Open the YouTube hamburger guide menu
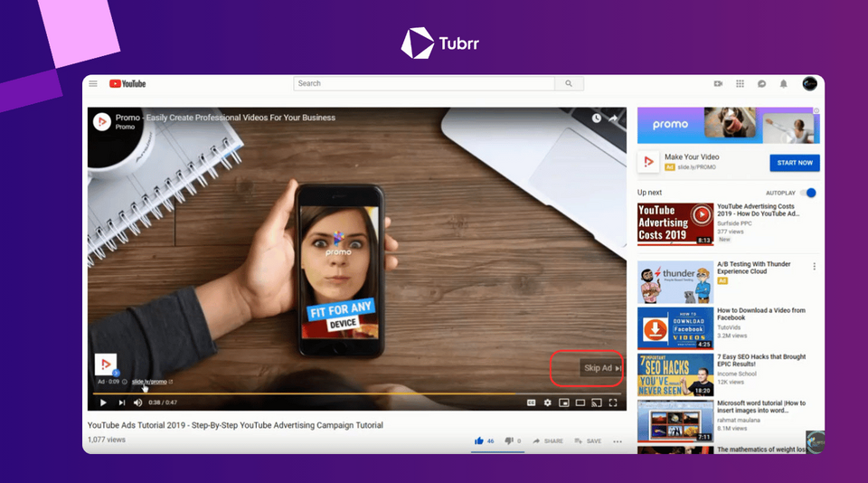Image resolution: width=868 pixels, height=483 pixels. click(x=93, y=83)
